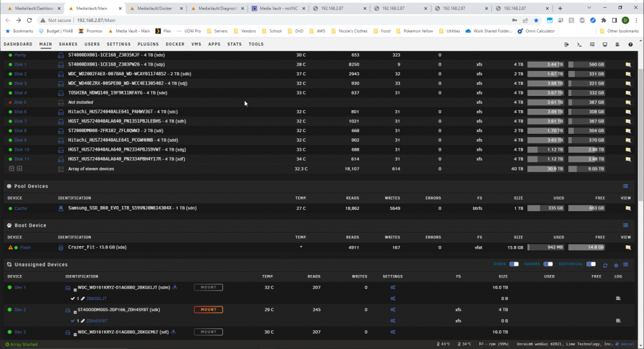644x349 pixels.
Task: Click Parity disk drive icon
Action: click(x=61, y=55)
